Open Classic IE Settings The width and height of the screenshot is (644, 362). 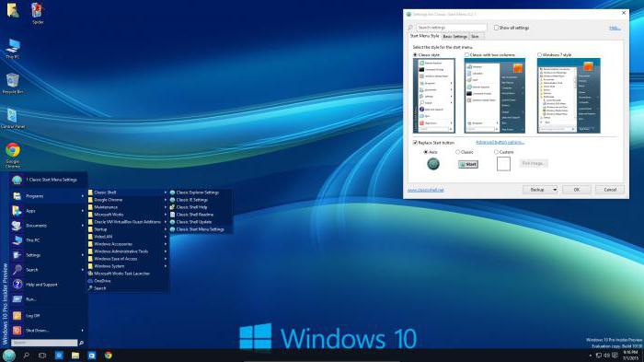click(201, 200)
